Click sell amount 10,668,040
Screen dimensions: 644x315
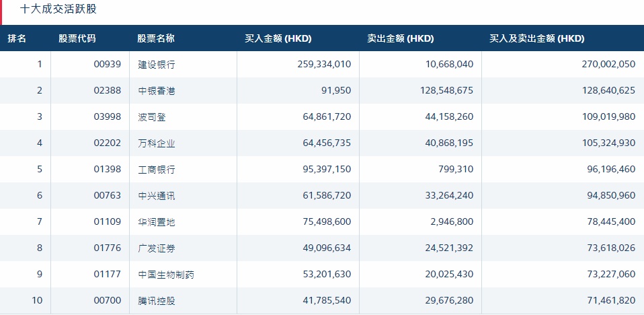pos(449,65)
